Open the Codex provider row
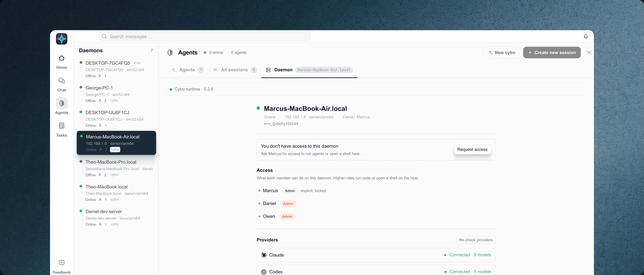644x275 pixels. point(376,271)
